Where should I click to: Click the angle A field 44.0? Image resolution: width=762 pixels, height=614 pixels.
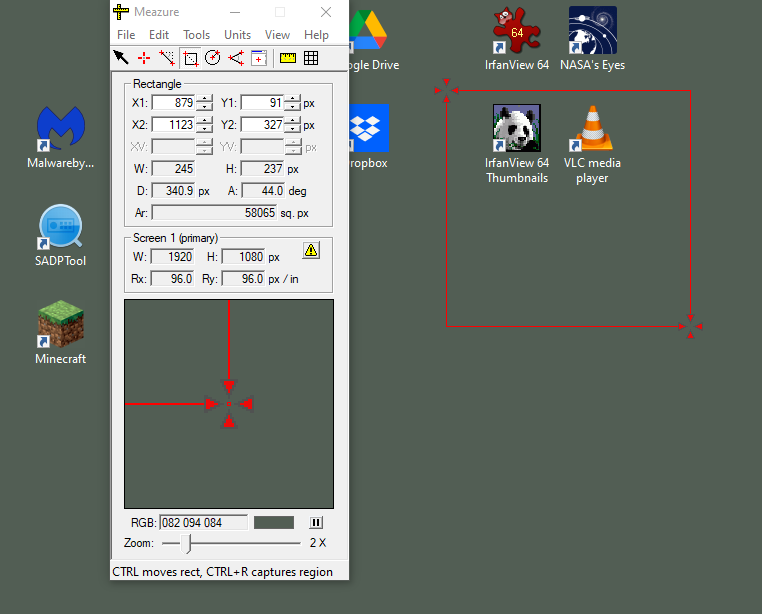pos(263,191)
